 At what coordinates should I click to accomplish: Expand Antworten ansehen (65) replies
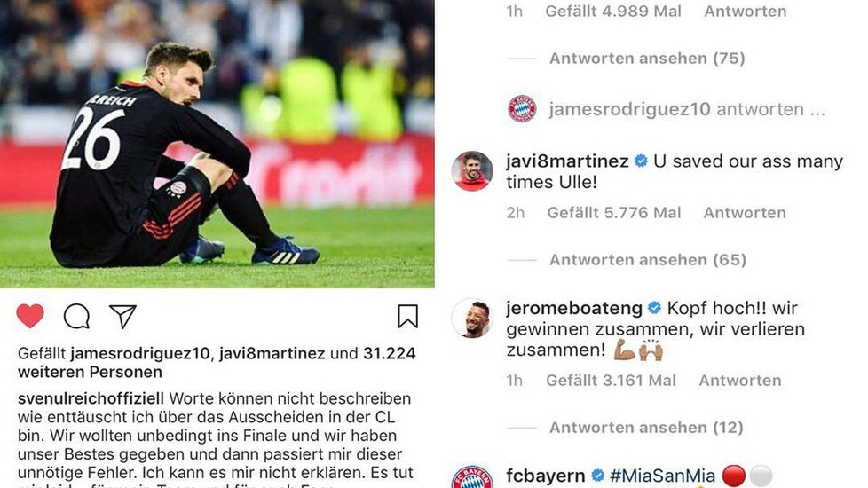click(x=648, y=259)
